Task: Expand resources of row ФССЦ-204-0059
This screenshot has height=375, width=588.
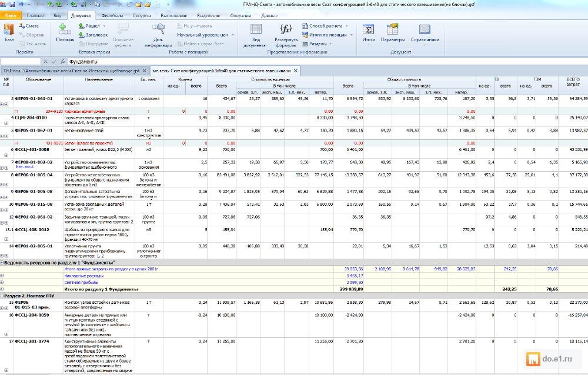Action: (x=6, y=334)
